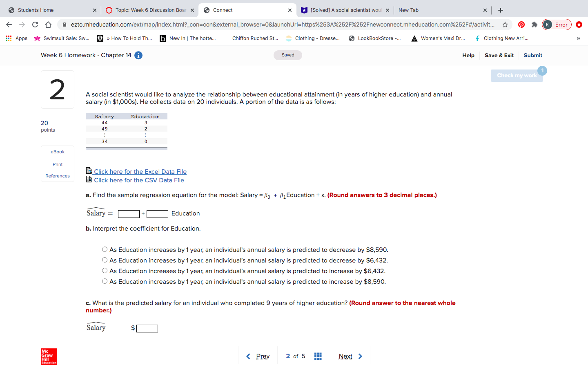Screen dimensions: 588x368
Task: Reload the page with the refresh icon
Action: (35, 25)
